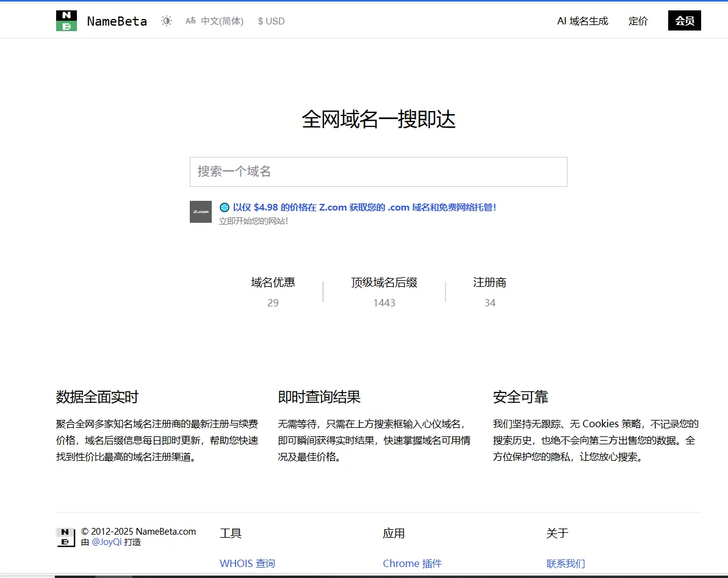Click the footer NameBeta logo icon
The image size is (728, 578).
pyautogui.click(x=66, y=537)
